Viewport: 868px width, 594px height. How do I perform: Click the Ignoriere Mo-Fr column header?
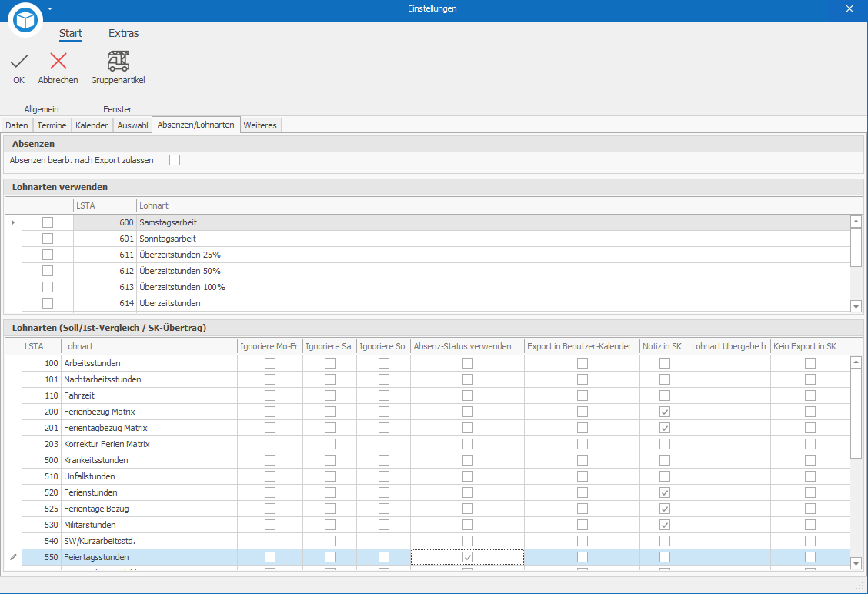(x=269, y=346)
